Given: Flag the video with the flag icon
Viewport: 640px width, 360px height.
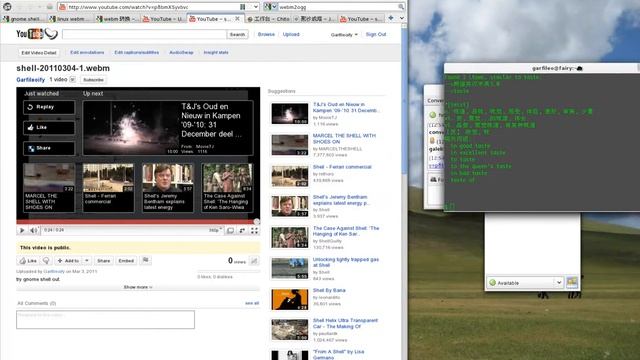Looking at the screenshot, I should coord(145,260).
